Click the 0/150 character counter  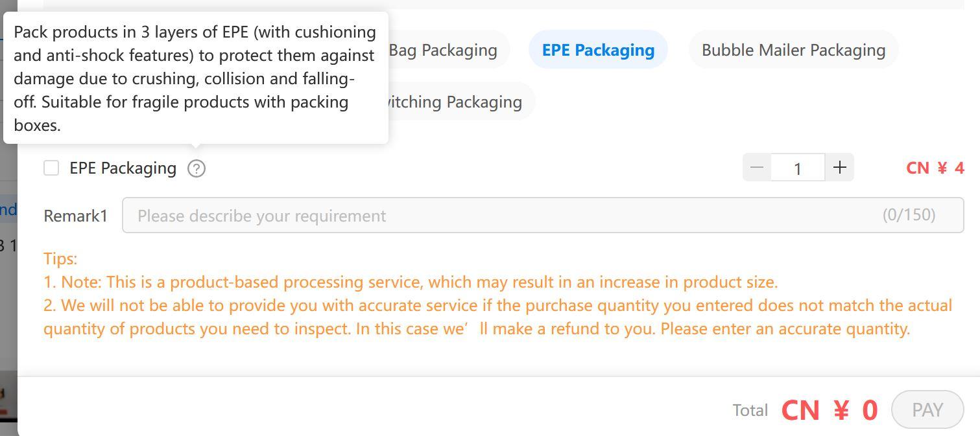[x=909, y=214]
